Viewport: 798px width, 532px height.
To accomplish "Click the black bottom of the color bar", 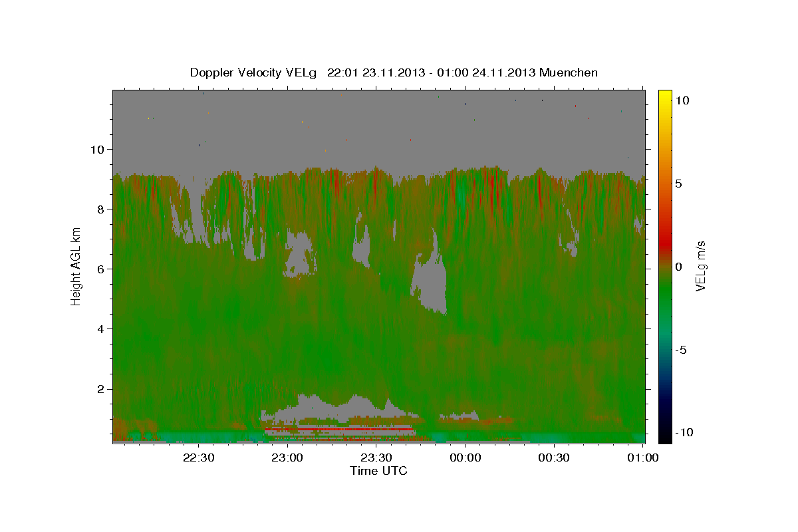I will click(x=664, y=438).
